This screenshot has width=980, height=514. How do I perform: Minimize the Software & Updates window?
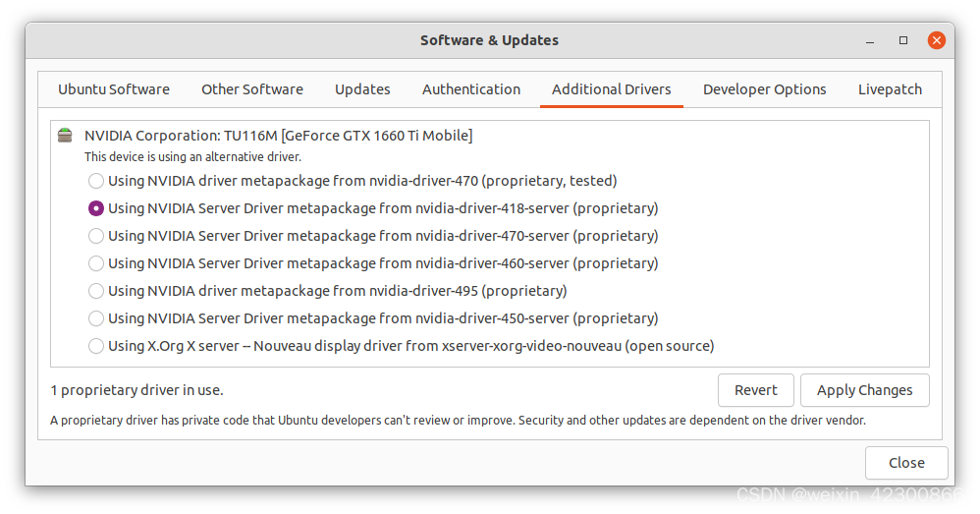[870, 40]
